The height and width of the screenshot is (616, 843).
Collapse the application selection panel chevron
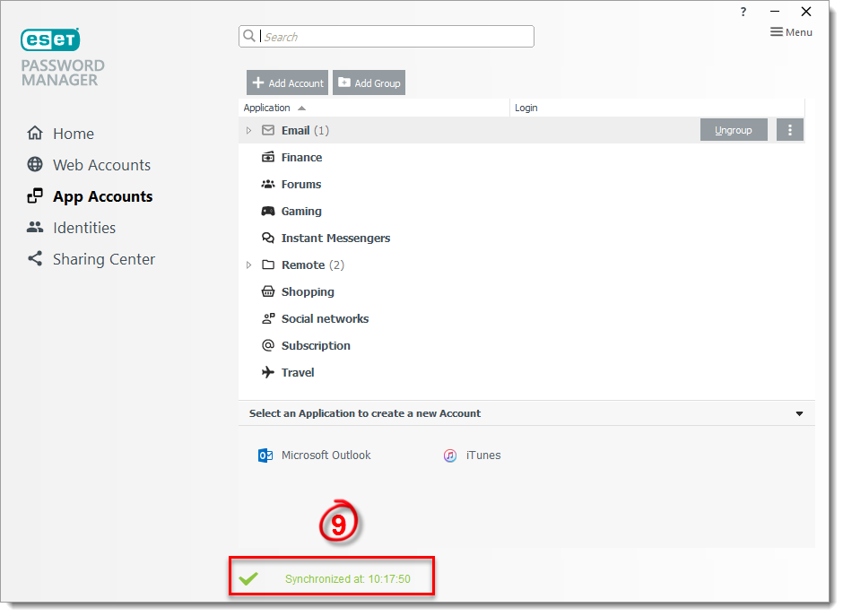799,413
